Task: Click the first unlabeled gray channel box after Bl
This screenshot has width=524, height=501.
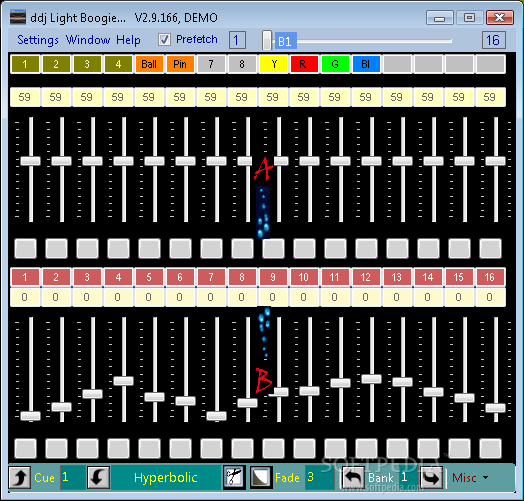Action: pyautogui.click(x=397, y=64)
